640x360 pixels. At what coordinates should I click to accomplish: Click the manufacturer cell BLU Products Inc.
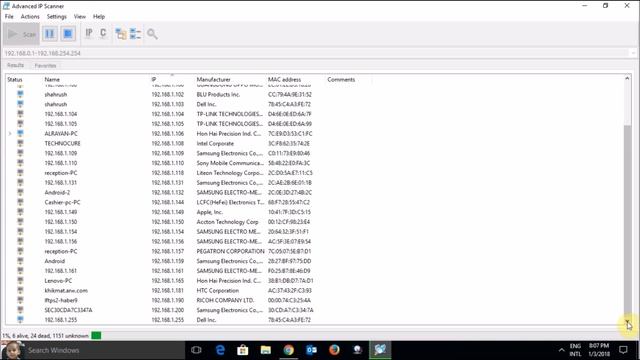(218, 94)
